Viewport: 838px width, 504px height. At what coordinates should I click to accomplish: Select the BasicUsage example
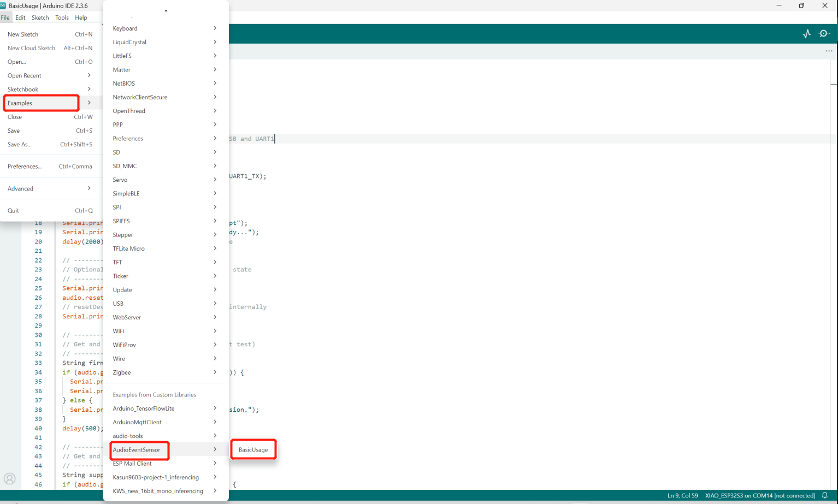pos(253,449)
